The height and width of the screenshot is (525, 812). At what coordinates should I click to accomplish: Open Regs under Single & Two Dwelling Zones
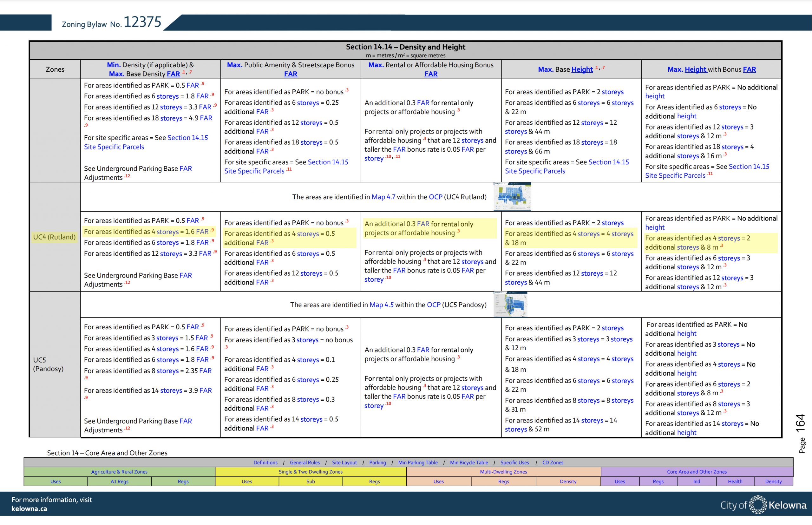pos(374,481)
